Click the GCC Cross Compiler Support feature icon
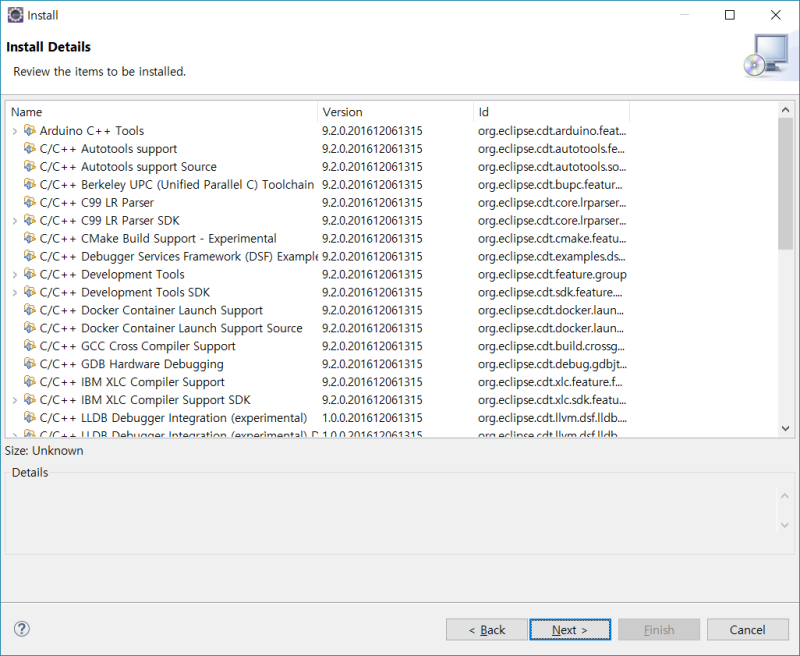This screenshot has height=656, width=800. coord(30,346)
